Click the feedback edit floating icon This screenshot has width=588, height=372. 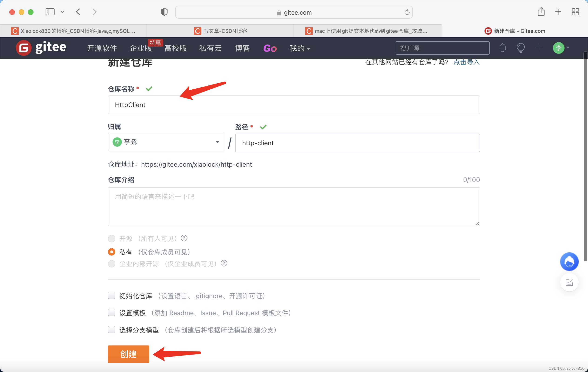pyautogui.click(x=569, y=282)
